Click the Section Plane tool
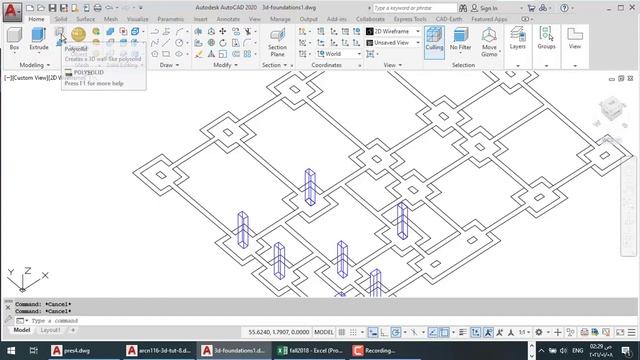This screenshot has height=360, width=640. (x=277, y=42)
